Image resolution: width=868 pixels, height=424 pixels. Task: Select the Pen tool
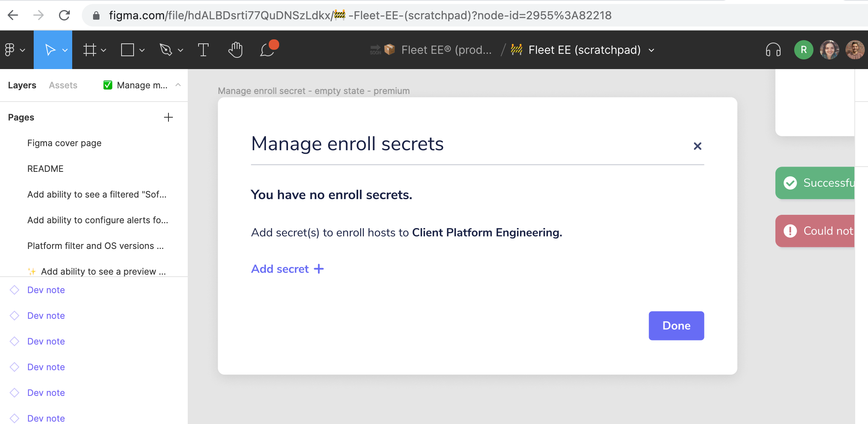tap(166, 49)
